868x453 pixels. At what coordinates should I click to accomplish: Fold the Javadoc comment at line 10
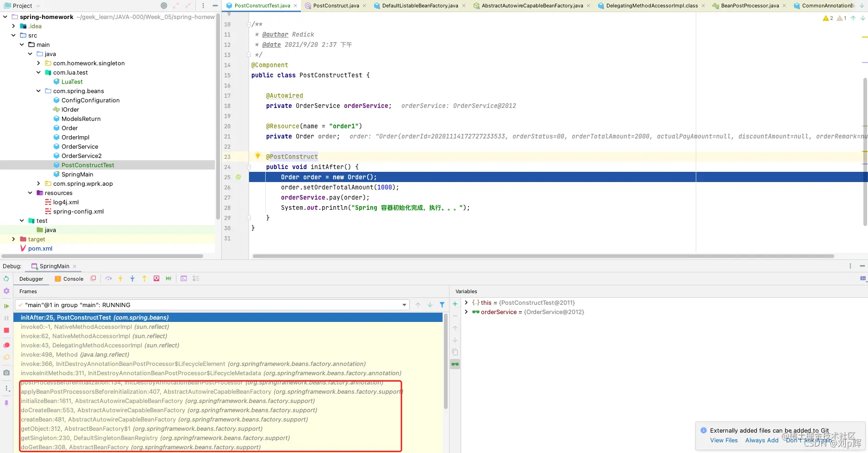pyautogui.click(x=249, y=24)
